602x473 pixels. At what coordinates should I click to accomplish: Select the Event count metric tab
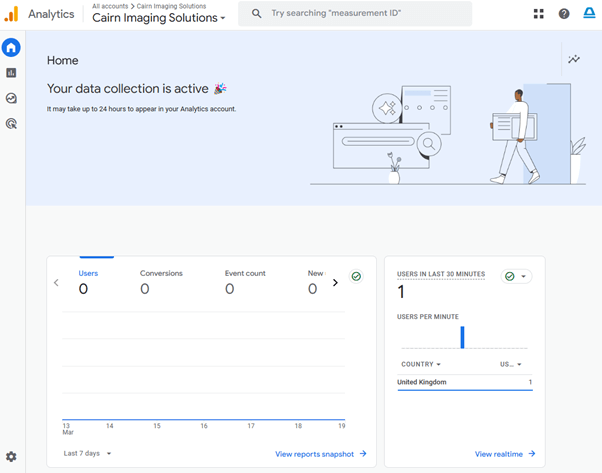[245, 282]
